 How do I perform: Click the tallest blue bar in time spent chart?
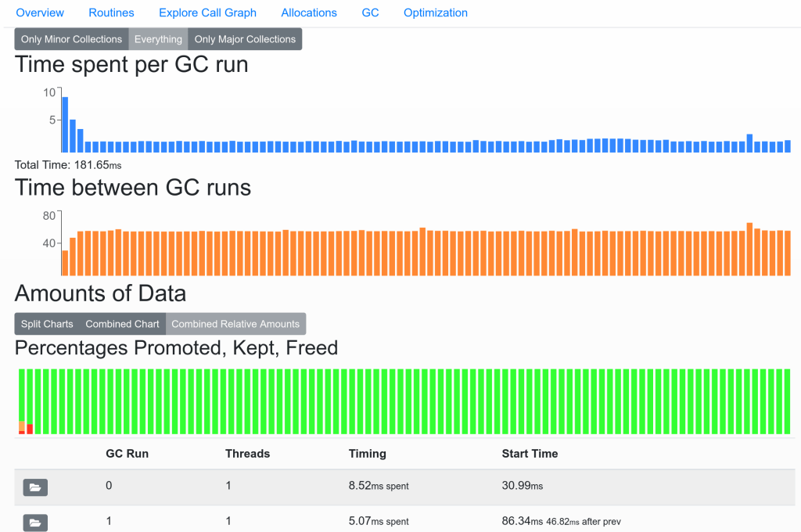pos(66,125)
